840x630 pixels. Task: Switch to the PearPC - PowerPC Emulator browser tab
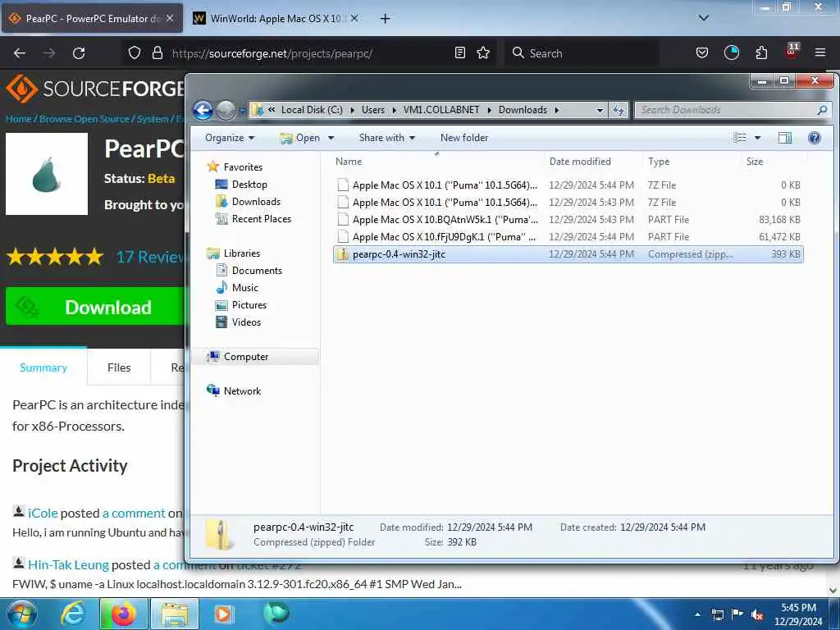click(92, 18)
